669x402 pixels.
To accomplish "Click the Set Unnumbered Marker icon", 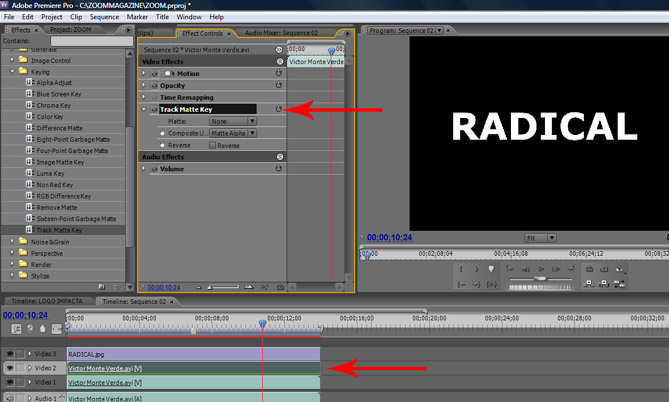I will tap(490, 269).
